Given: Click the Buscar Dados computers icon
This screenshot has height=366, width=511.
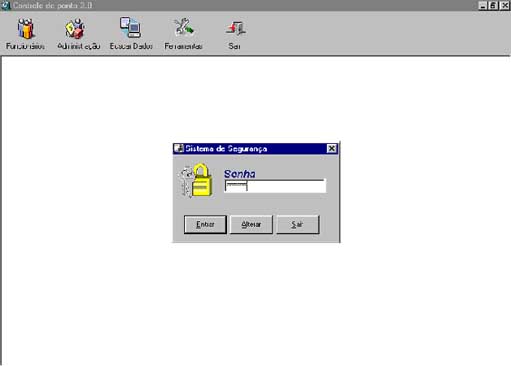Looking at the screenshot, I should (x=131, y=28).
